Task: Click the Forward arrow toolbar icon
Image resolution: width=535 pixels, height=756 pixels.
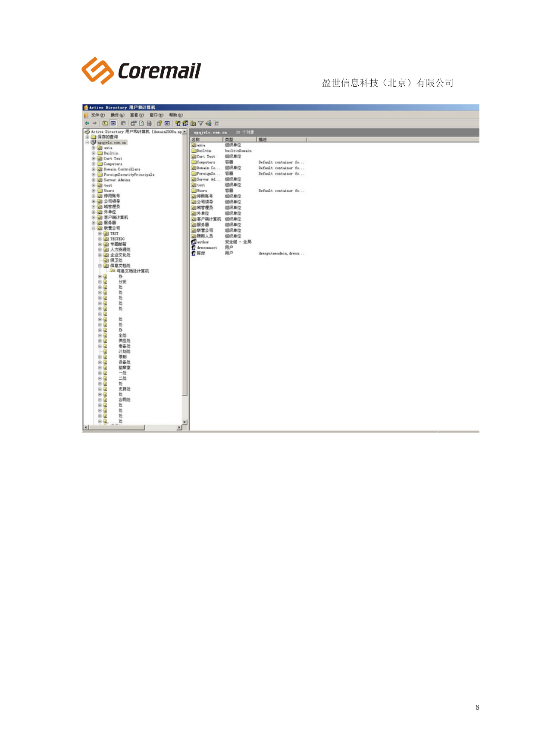Action: point(94,123)
